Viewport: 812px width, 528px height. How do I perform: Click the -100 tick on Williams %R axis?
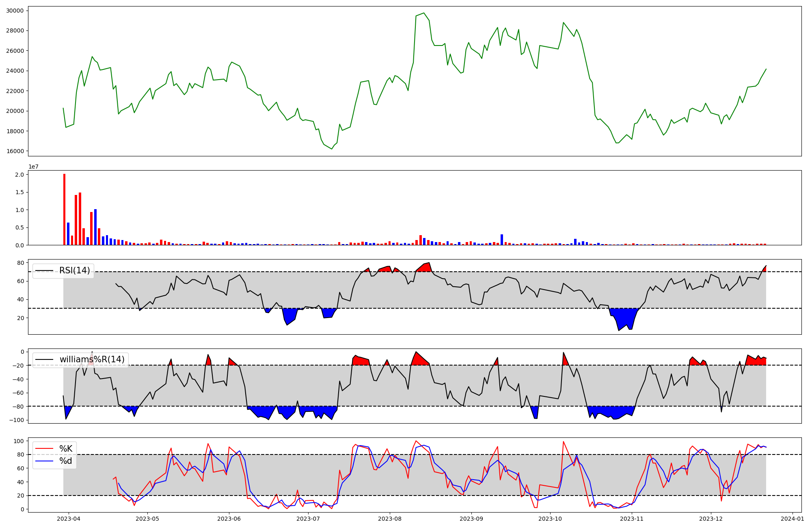point(16,420)
